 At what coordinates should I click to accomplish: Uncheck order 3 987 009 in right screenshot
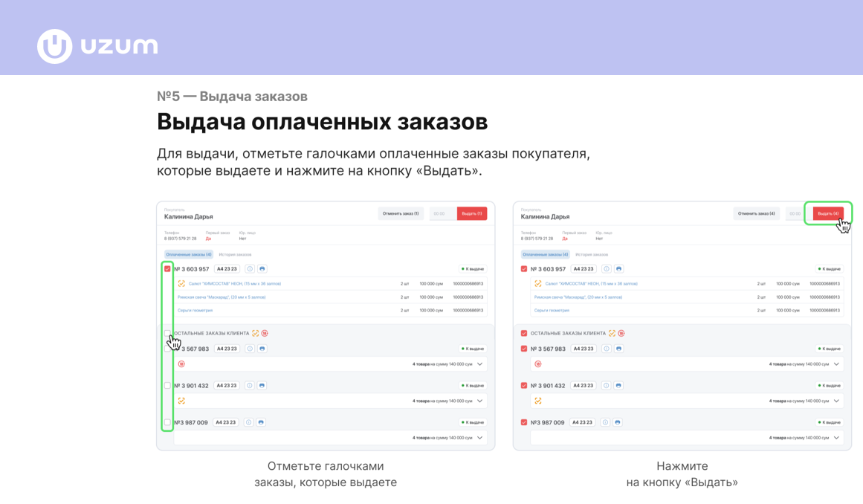[524, 422]
